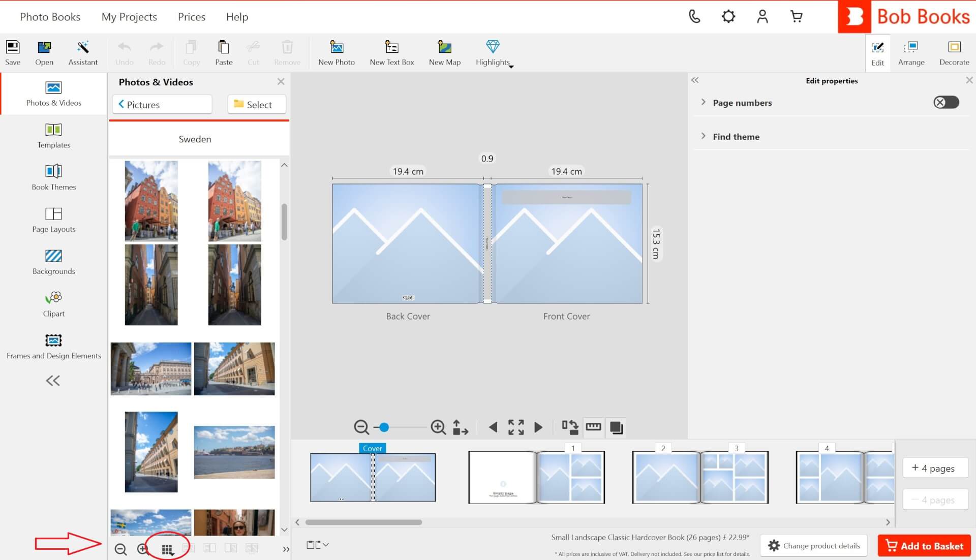Open the thumbnail grid view options
This screenshot has width=976, height=560.
[167, 549]
